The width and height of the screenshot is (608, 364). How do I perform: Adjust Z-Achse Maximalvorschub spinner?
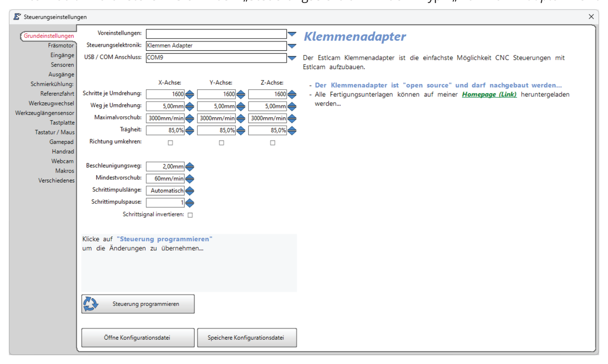pos(292,118)
